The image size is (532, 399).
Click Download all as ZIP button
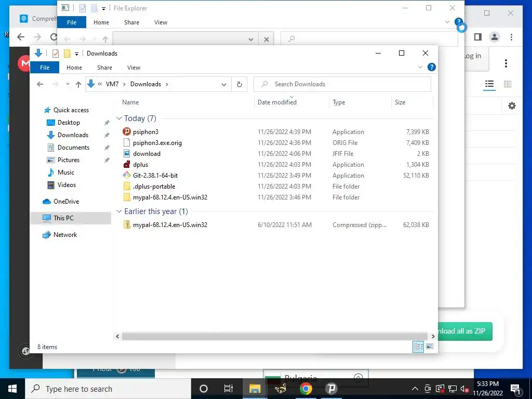[x=465, y=331]
